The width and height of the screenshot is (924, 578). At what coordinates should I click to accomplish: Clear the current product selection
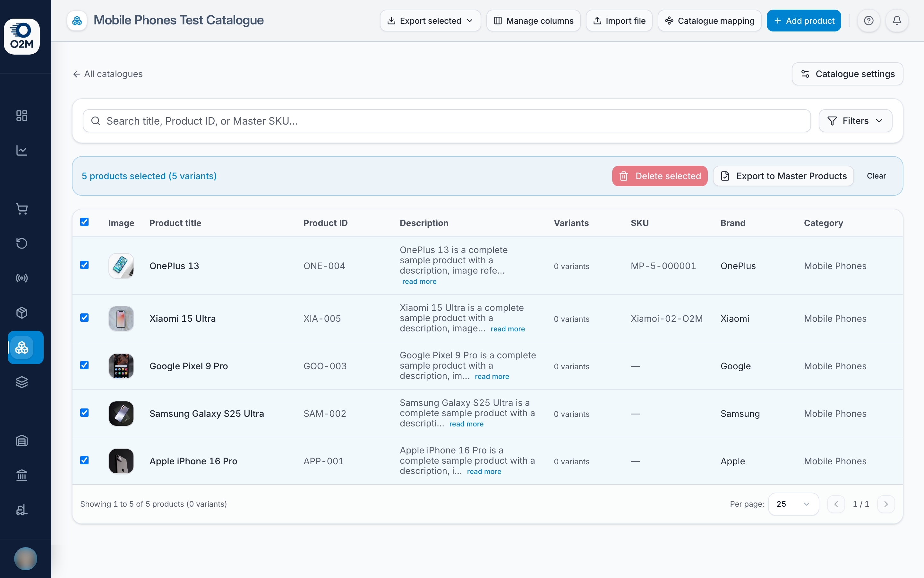[876, 176]
